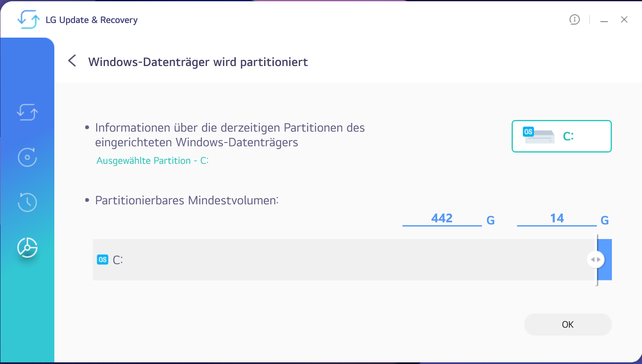
Task: Close the LG Update & Recovery window
Action: (x=624, y=20)
